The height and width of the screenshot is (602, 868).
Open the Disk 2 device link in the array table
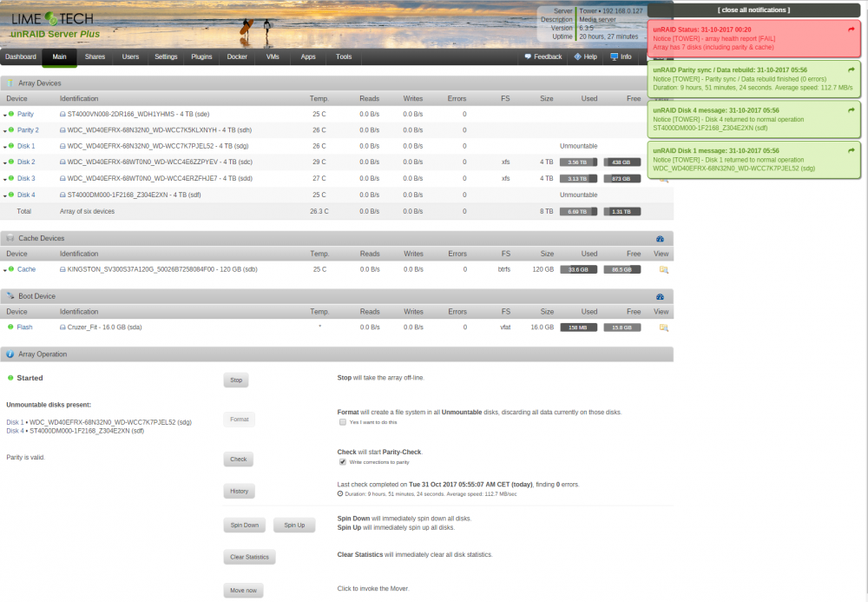point(26,162)
